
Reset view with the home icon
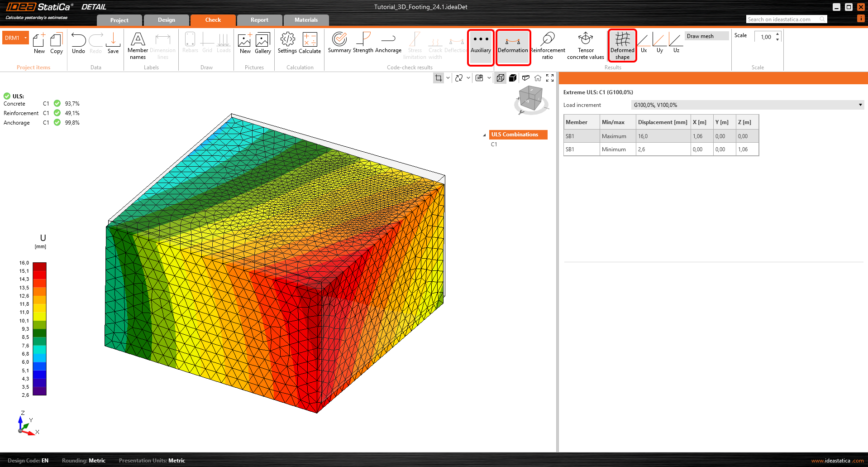[538, 78]
